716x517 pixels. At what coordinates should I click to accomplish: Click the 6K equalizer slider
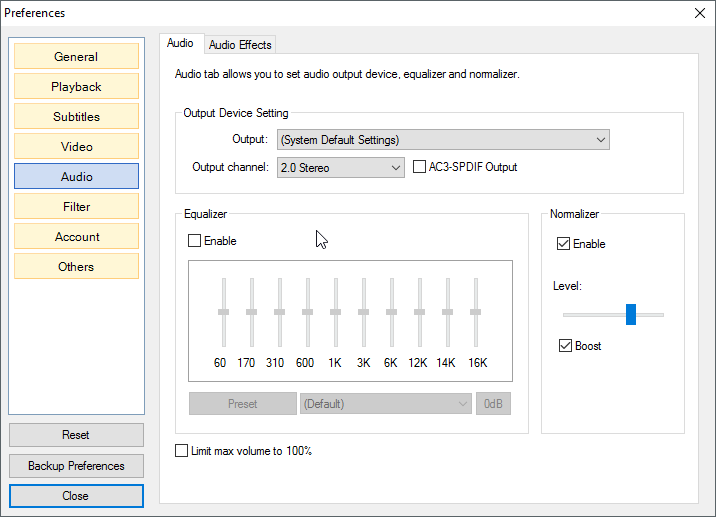click(x=391, y=312)
